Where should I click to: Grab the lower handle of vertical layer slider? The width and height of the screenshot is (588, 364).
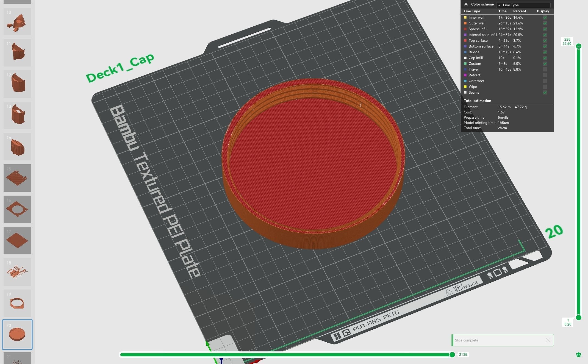click(579, 318)
